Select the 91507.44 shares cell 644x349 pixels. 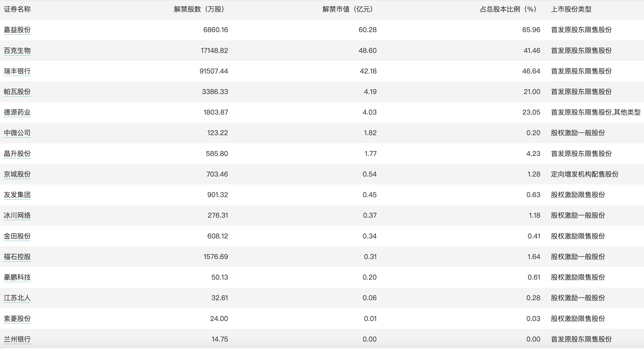(214, 71)
